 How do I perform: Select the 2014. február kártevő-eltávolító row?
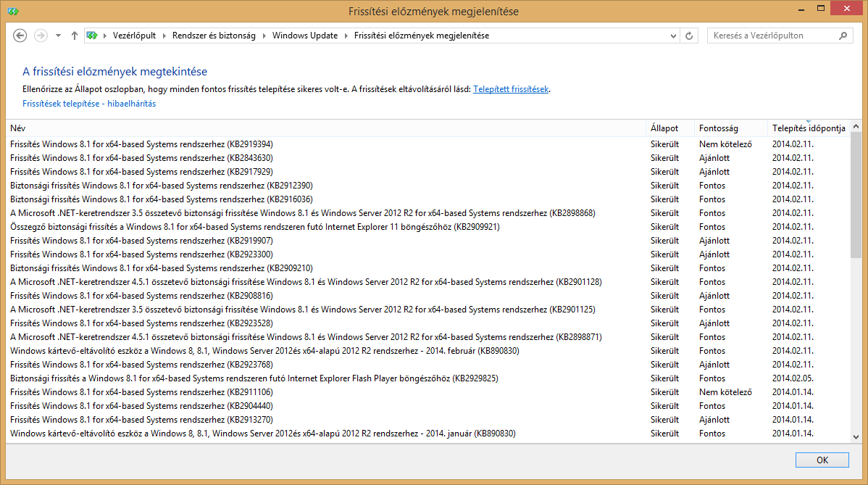click(427, 350)
